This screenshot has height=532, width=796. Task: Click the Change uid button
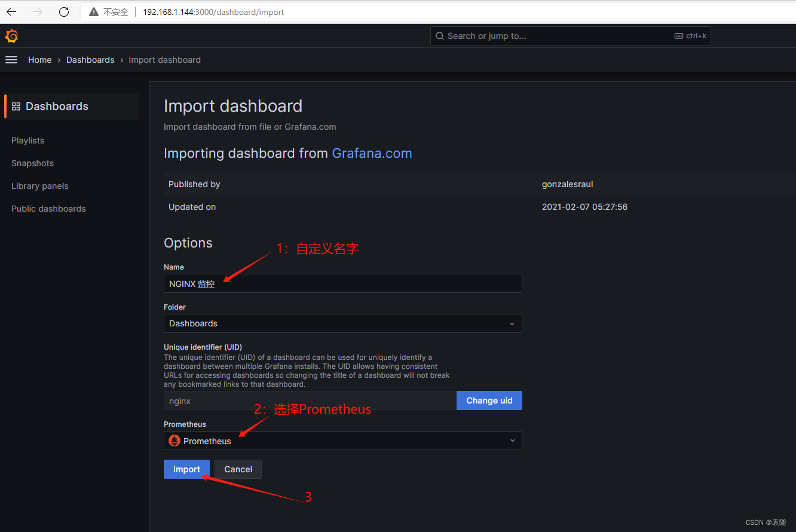pos(489,400)
